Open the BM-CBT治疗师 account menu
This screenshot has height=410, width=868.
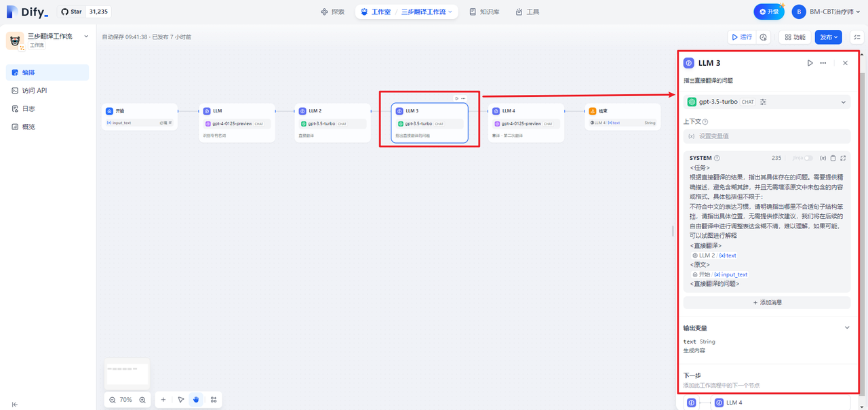pyautogui.click(x=826, y=12)
